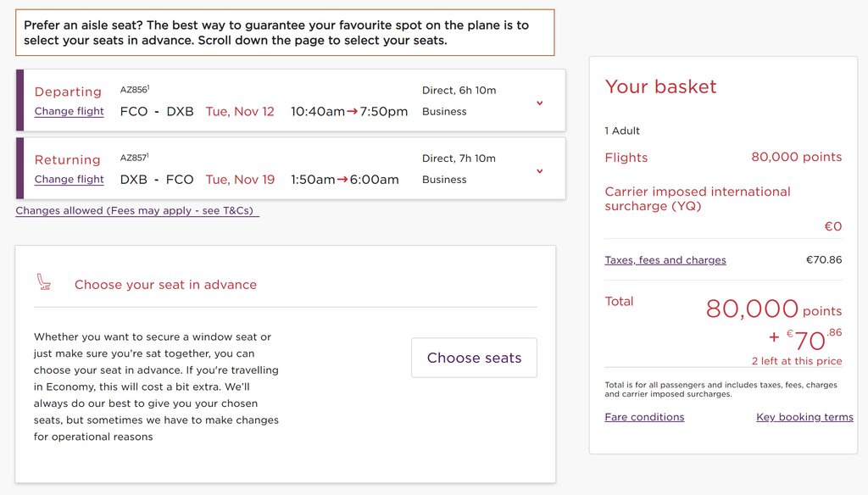Click the departing arrow between 10:40am and 7:50pm
This screenshot has height=495, width=868.
click(x=352, y=112)
